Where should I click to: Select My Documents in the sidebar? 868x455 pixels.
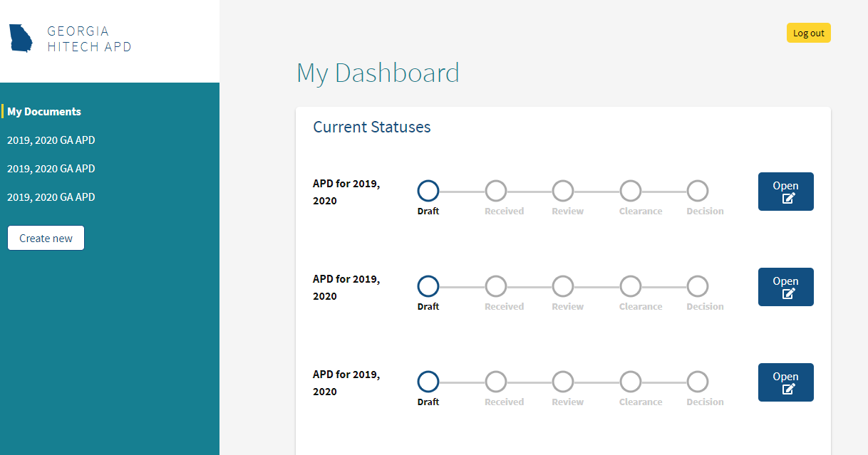pyautogui.click(x=44, y=111)
